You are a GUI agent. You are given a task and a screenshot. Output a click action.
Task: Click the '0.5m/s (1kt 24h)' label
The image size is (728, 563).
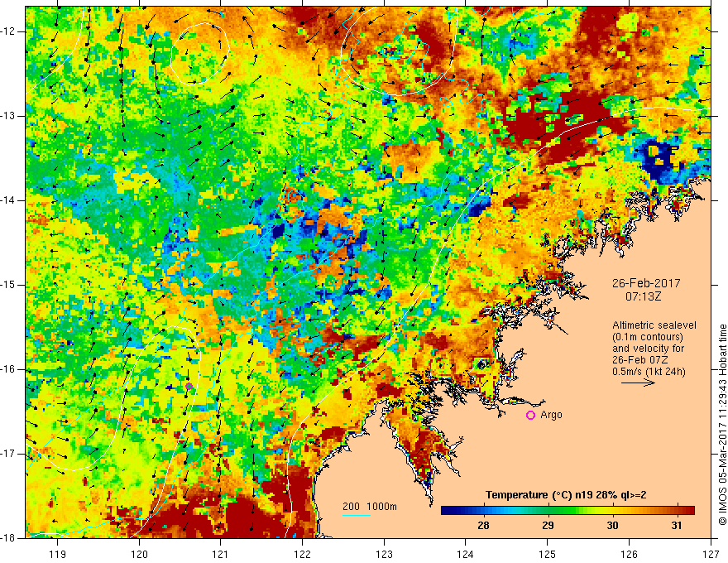tap(649, 372)
